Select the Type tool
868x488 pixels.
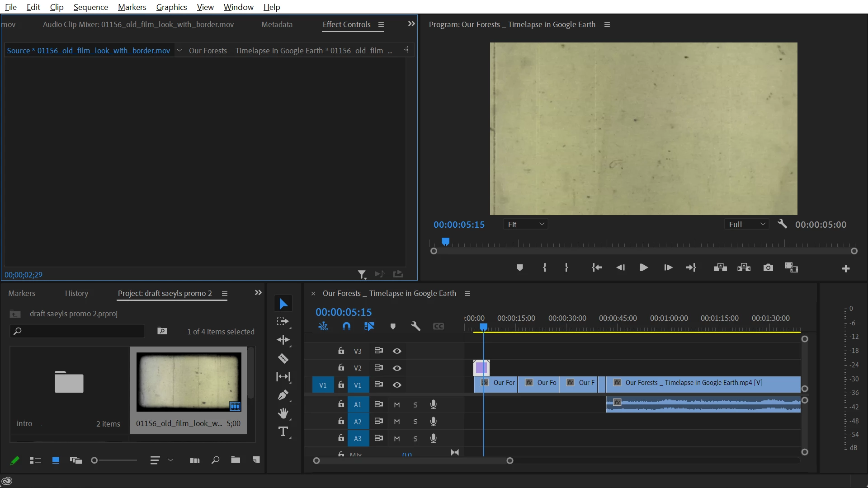[283, 432]
